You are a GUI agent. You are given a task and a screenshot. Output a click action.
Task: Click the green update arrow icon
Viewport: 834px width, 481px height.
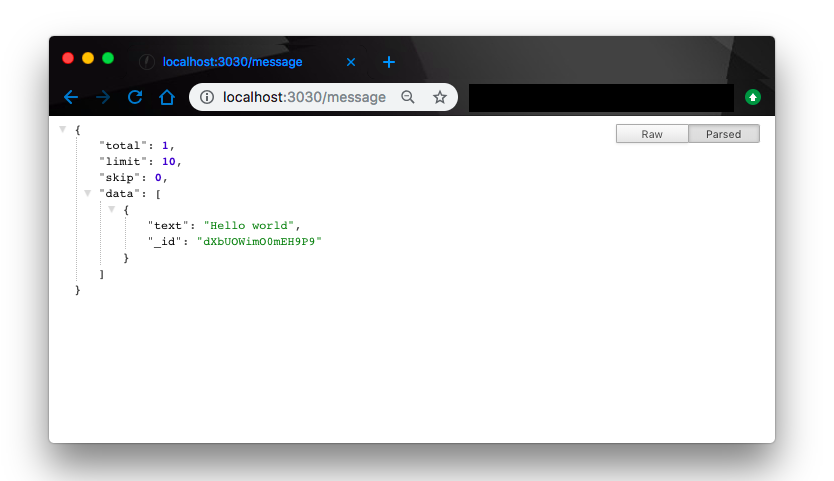tap(753, 97)
